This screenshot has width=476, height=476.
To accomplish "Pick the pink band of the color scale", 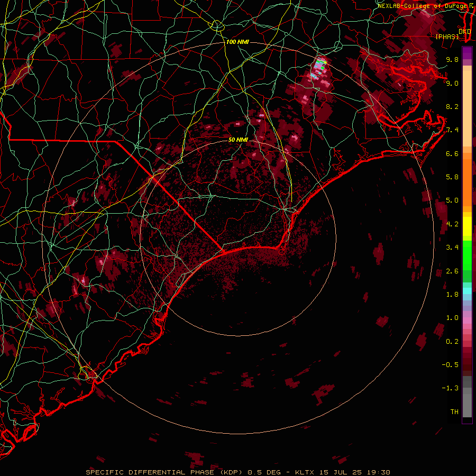I will click(467, 321).
